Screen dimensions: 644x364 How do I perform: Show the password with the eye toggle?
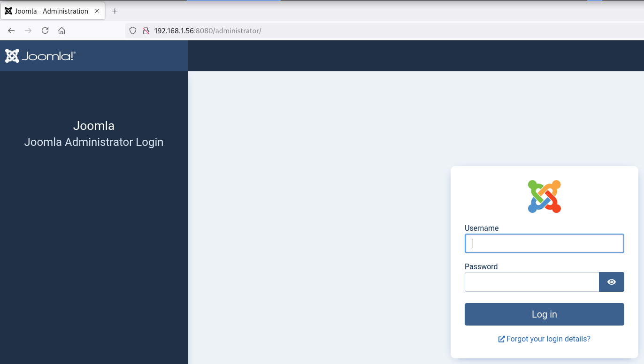click(611, 282)
